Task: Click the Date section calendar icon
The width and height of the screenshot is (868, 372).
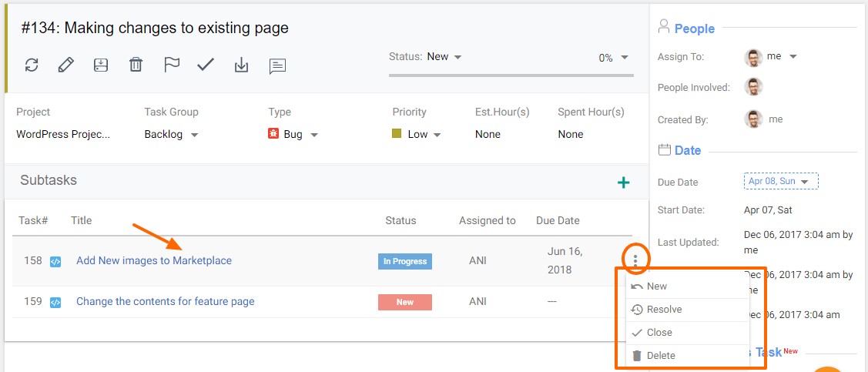Action: [x=664, y=149]
